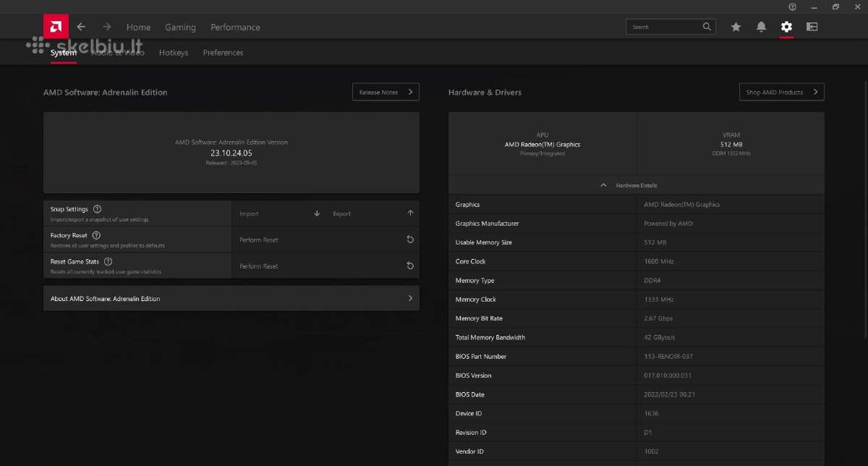Click Vendor ID value 1002
This screenshot has width=868, height=466.
[651, 451]
